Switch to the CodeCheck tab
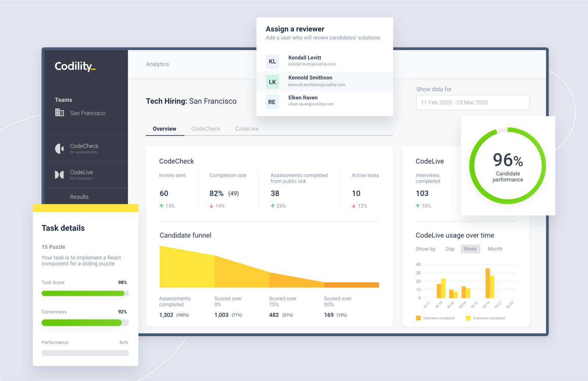Viewport: 588px width, 381px height. [206, 129]
